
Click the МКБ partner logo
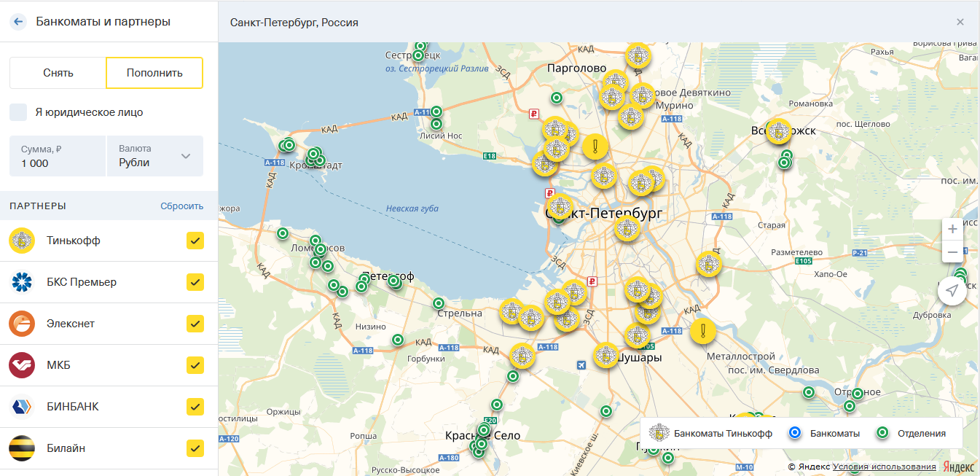[22, 365]
